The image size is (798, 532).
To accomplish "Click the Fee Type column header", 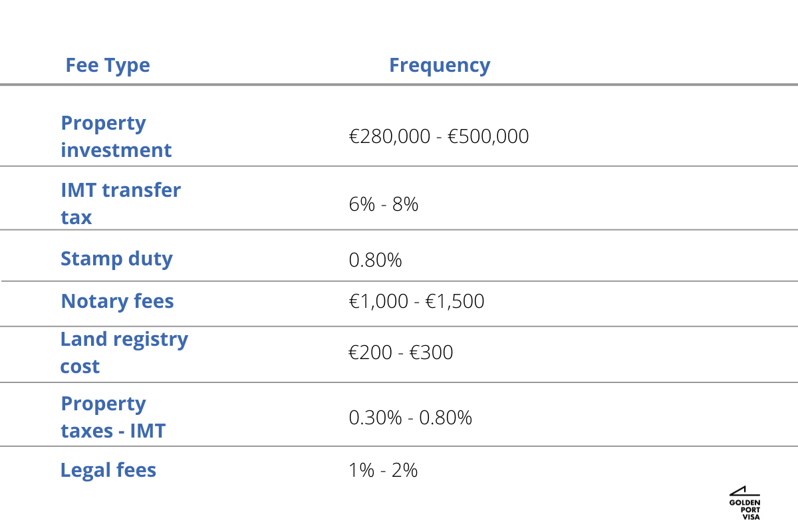I will [108, 65].
